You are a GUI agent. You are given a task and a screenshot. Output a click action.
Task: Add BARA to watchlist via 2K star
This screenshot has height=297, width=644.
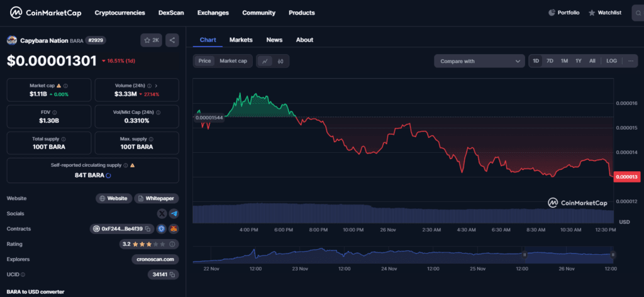click(151, 40)
